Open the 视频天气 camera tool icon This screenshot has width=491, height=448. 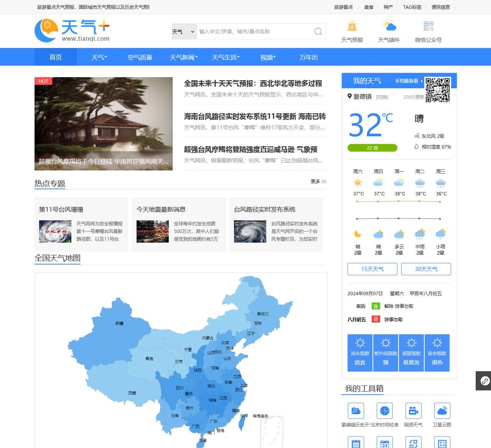pyautogui.click(x=413, y=411)
